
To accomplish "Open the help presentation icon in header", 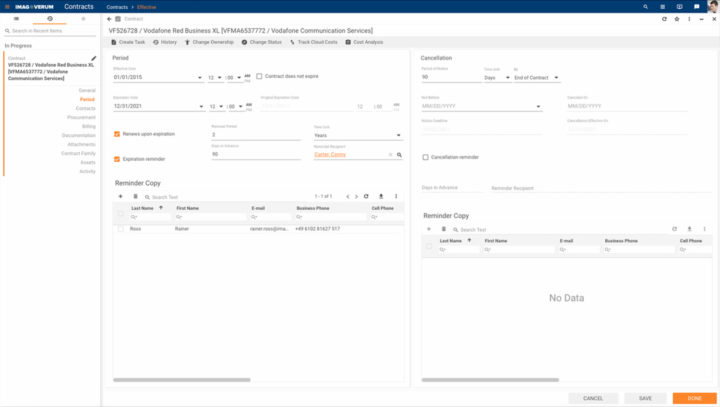I will click(680, 7).
